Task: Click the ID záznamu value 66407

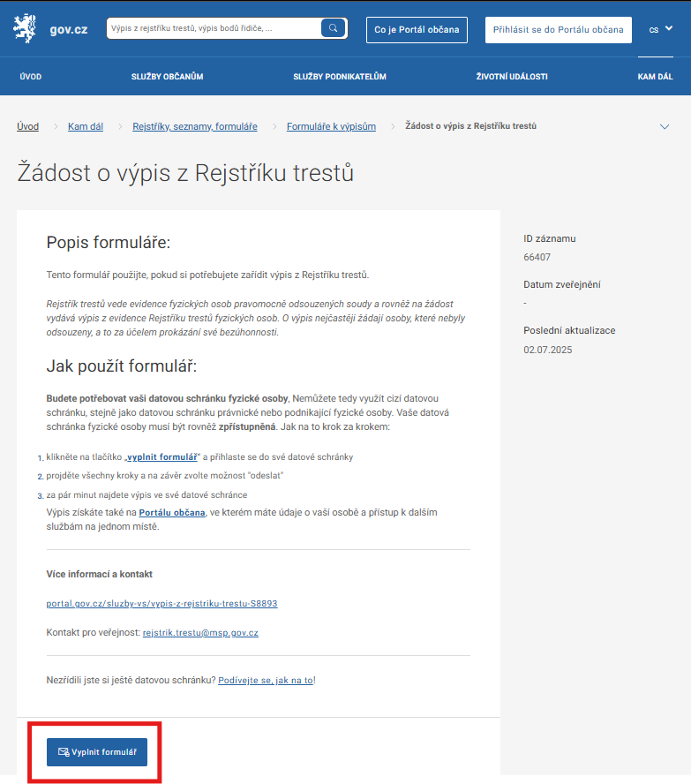Action: pyautogui.click(x=537, y=257)
